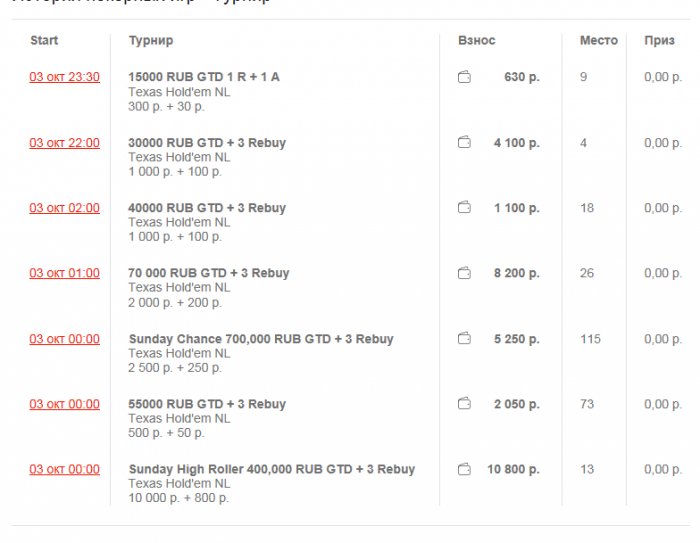
Task: Open date link for Sunday Chance row
Action: [x=65, y=339]
